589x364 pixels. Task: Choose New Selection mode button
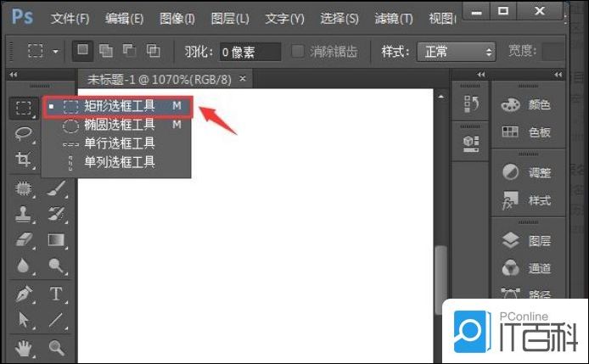click(82, 50)
